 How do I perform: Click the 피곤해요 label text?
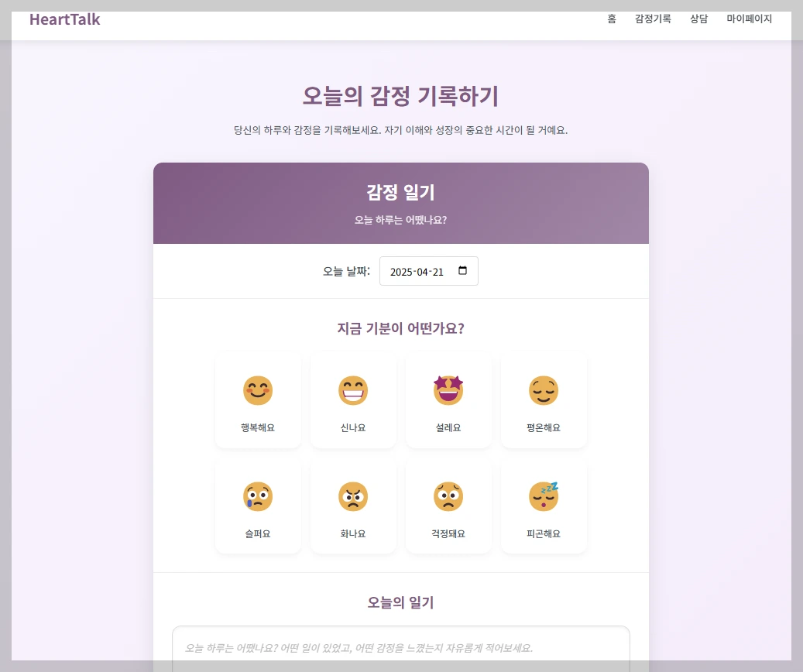click(544, 533)
